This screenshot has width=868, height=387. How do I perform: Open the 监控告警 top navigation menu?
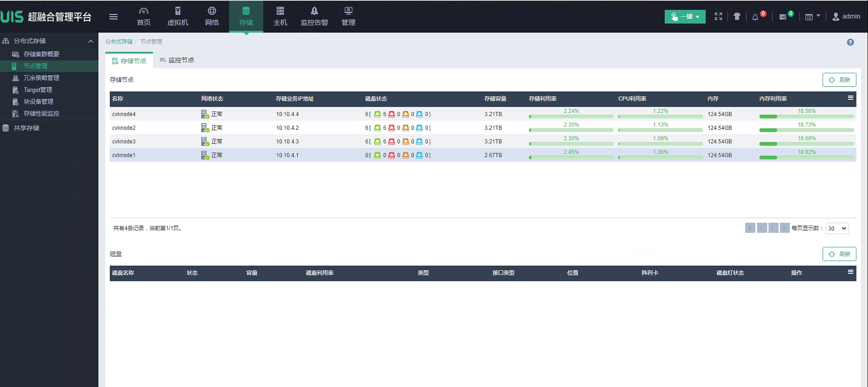point(314,16)
